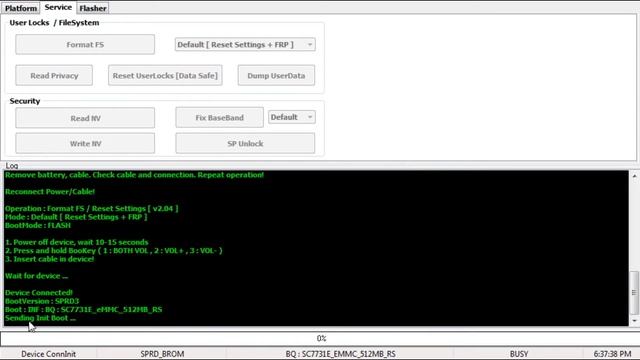Viewport: 640px width, 360px height.
Task: Click 'Remove battery, cable' log line
Action: point(134,175)
